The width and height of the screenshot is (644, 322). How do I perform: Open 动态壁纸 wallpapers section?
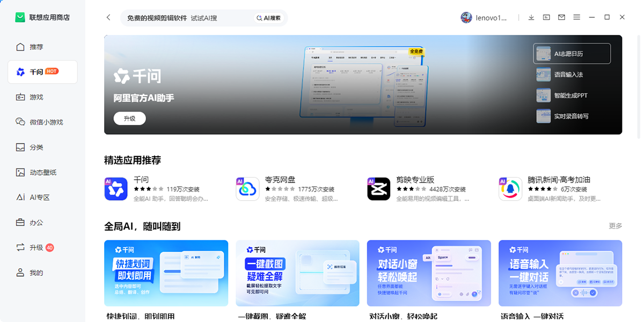42,172
